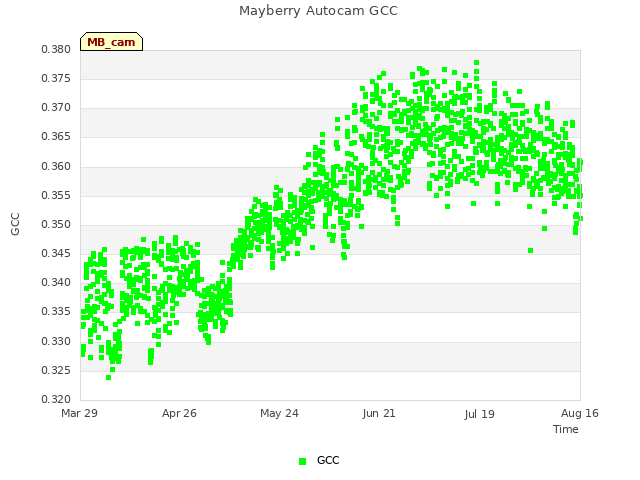Viewport: 640px width, 480px height.
Task: Click the 0.360 y-axis value
Action: pyautogui.click(x=56, y=166)
